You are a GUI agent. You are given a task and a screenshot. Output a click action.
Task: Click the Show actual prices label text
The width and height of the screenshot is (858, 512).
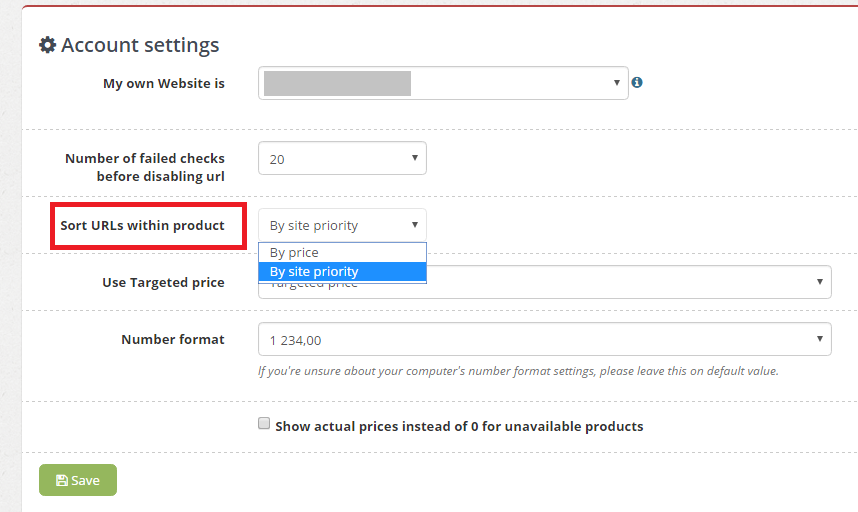[459, 426]
